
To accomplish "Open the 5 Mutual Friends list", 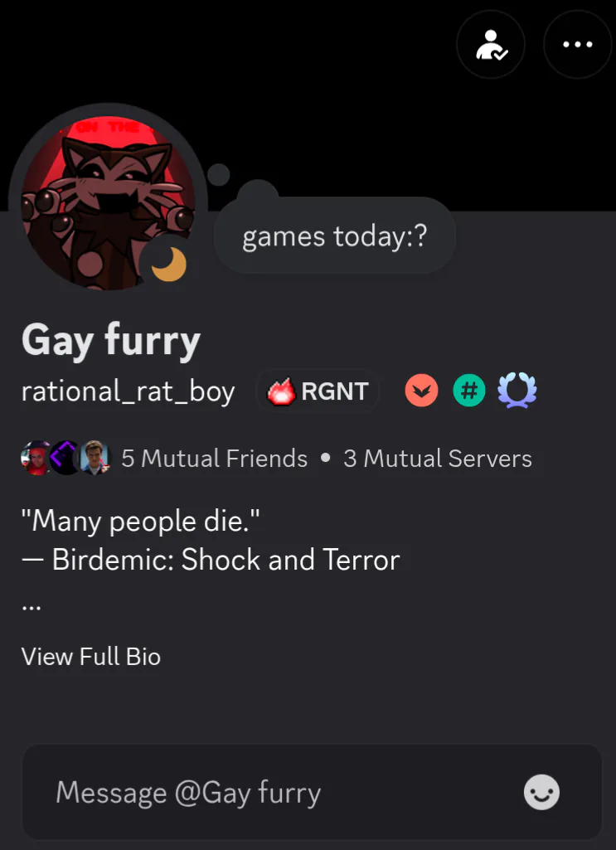I will pos(215,459).
